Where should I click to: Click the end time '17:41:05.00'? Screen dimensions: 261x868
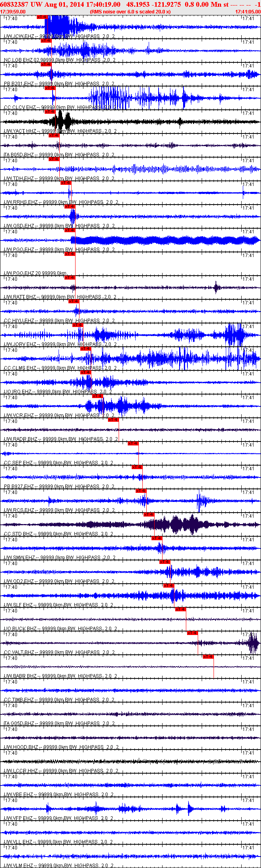(248, 12)
